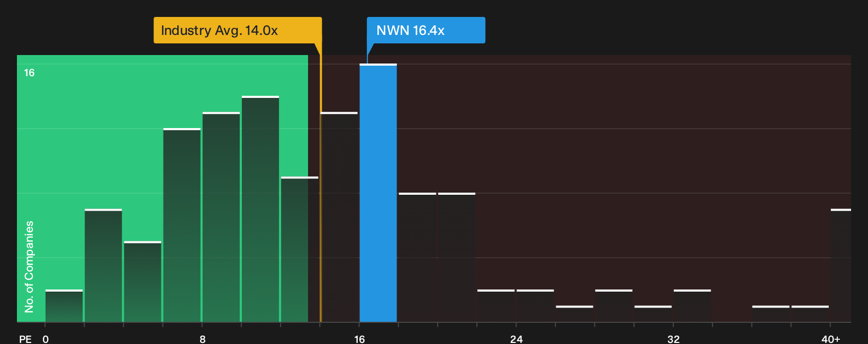Viewport: 868px width, 344px height.
Task: Click the 40+ bar at chart's right edge
Action: [841, 266]
